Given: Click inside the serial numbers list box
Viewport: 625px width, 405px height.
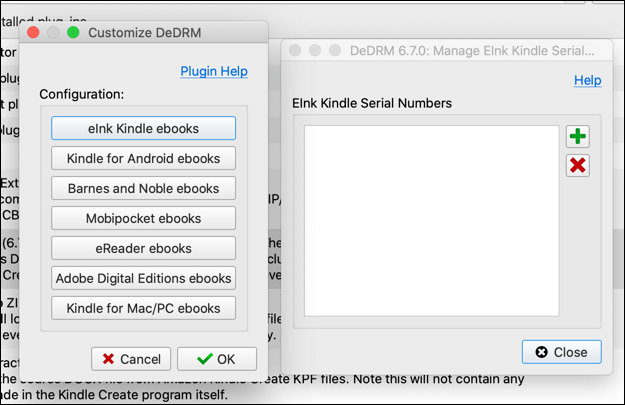Looking at the screenshot, I should [x=431, y=222].
